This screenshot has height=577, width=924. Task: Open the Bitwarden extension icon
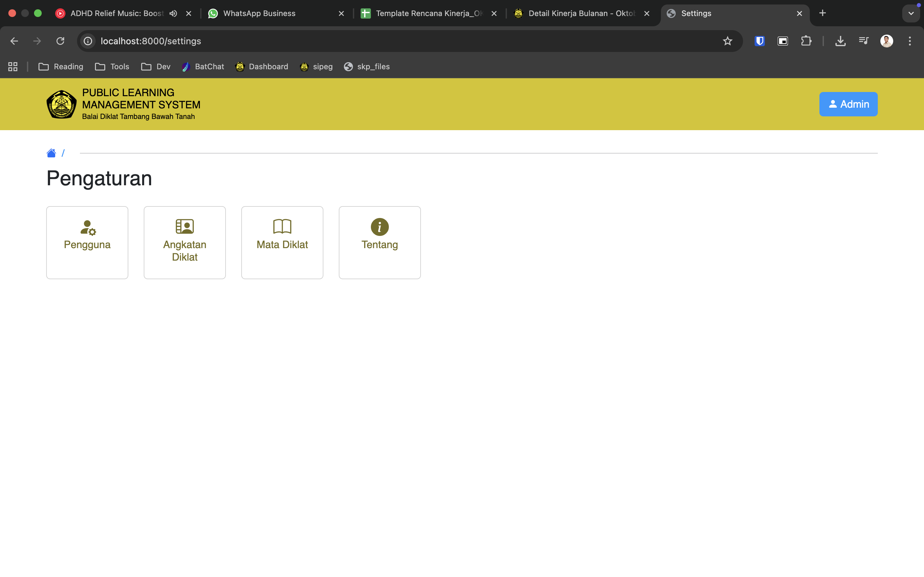[x=759, y=41]
